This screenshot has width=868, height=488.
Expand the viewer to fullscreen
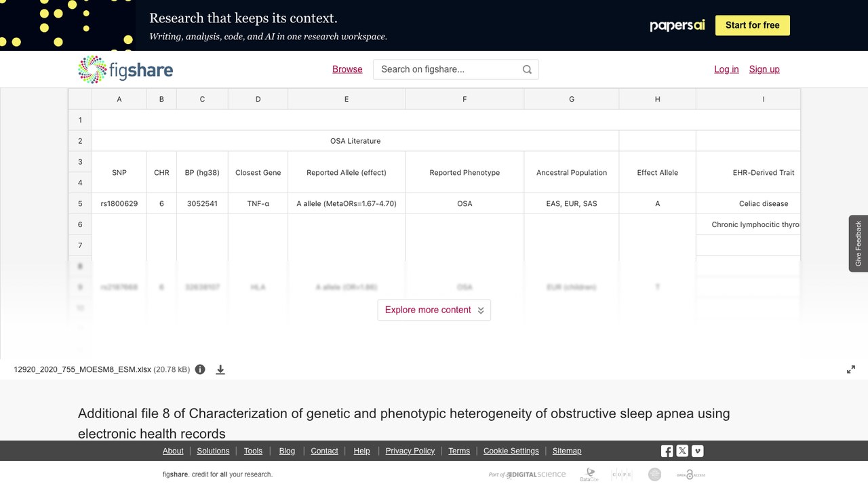[x=851, y=369]
